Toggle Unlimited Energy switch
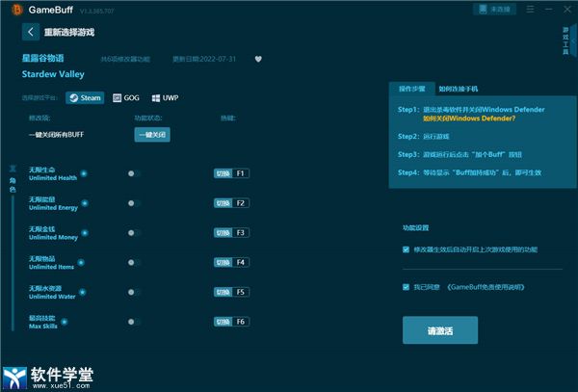The width and height of the screenshot is (578, 392). click(134, 203)
